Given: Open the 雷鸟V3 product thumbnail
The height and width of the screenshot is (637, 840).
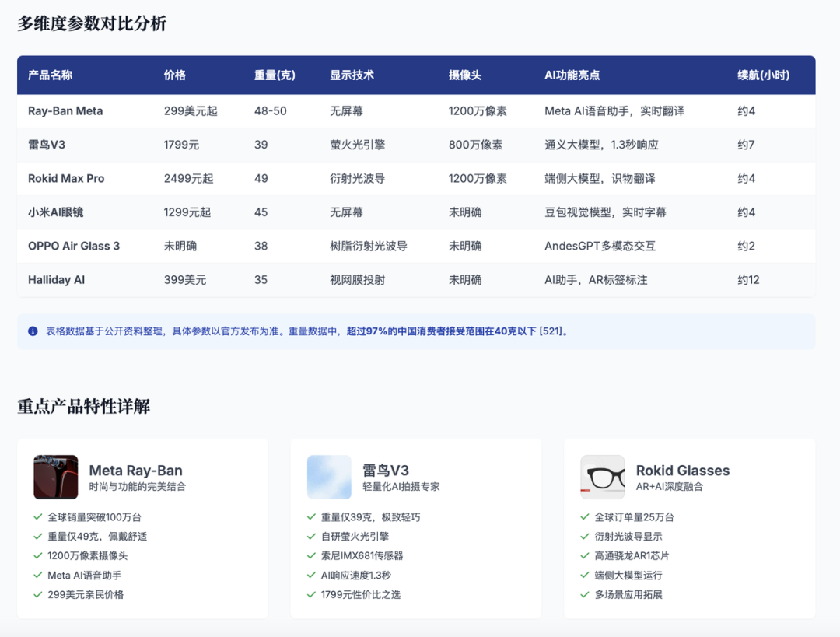Looking at the screenshot, I should [329, 477].
